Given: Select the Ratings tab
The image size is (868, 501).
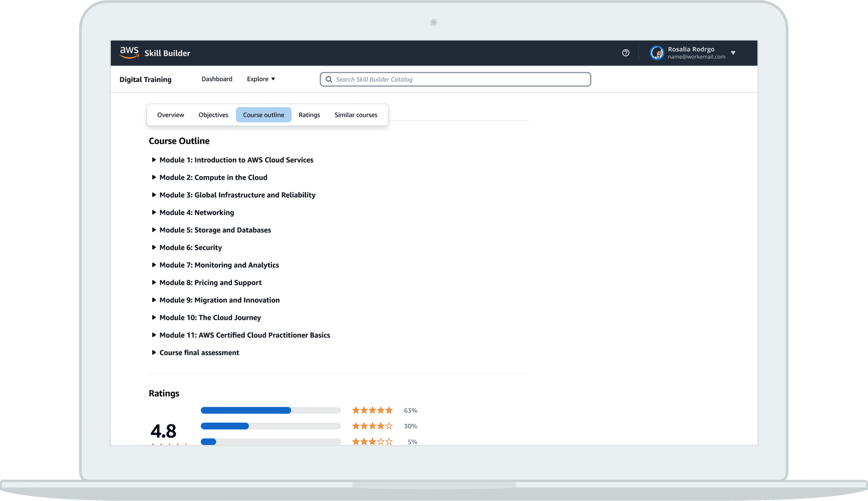Looking at the screenshot, I should pyautogui.click(x=309, y=115).
